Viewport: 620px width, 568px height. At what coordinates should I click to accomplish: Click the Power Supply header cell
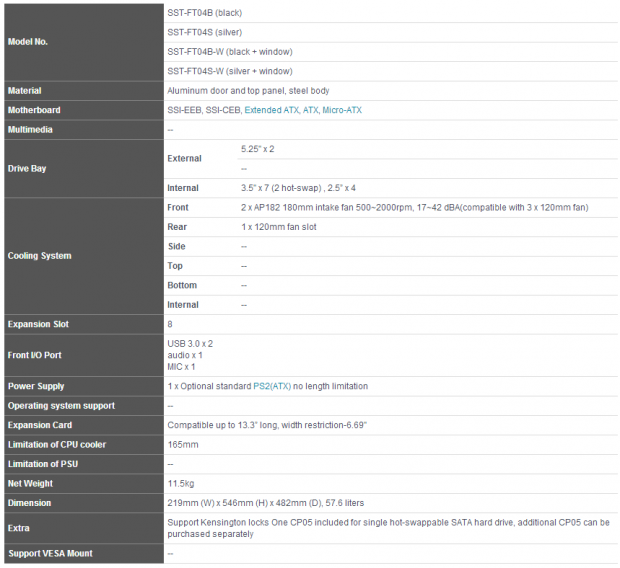(84, 386)
